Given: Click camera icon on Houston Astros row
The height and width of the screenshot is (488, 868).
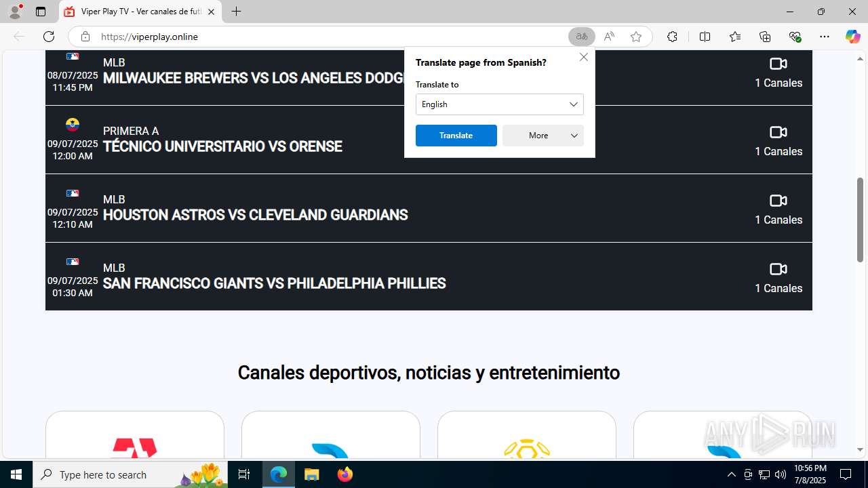Looking at the screenshot, I should (778, 201).
